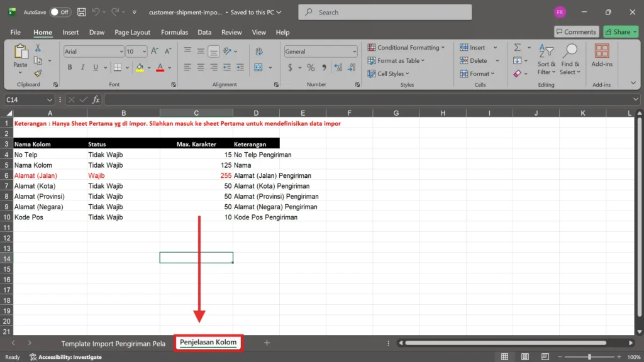Toggle Top Align button

pos(187,51)
